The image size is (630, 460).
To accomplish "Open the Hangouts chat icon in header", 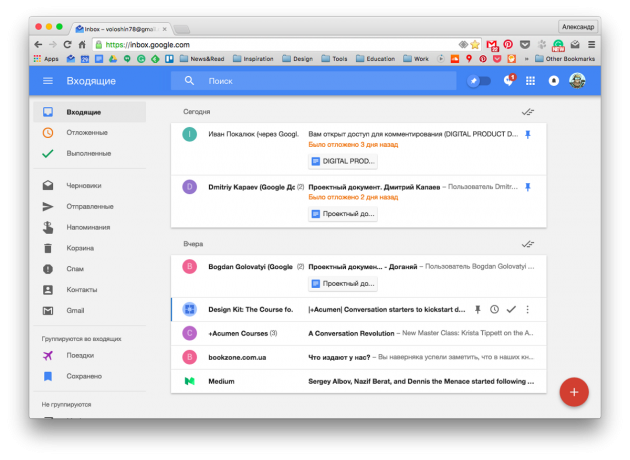I will [509, 80].
